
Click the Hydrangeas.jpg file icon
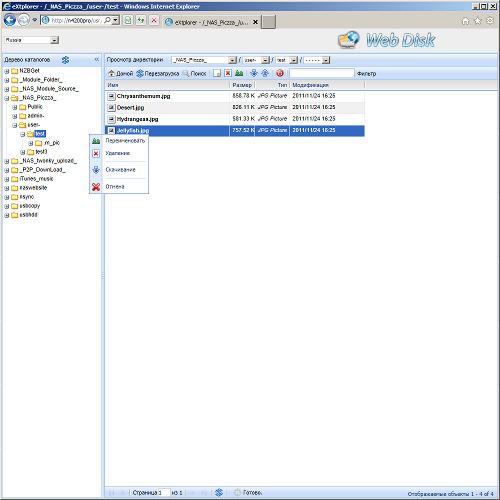(111, 119)
